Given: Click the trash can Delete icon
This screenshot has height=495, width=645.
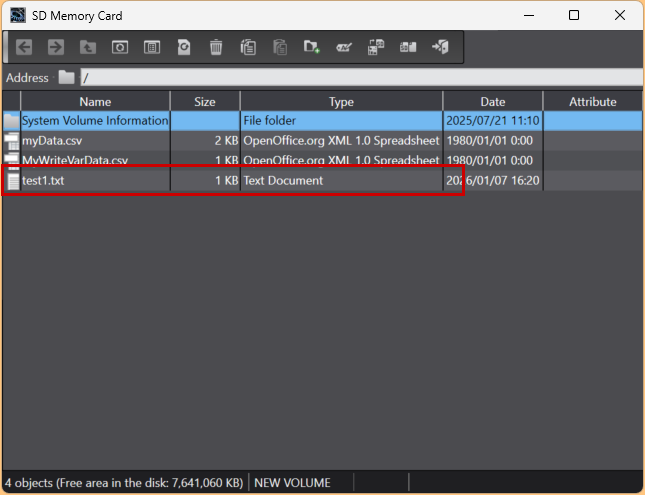Looking at the screenshot, I should pos(216,47).
